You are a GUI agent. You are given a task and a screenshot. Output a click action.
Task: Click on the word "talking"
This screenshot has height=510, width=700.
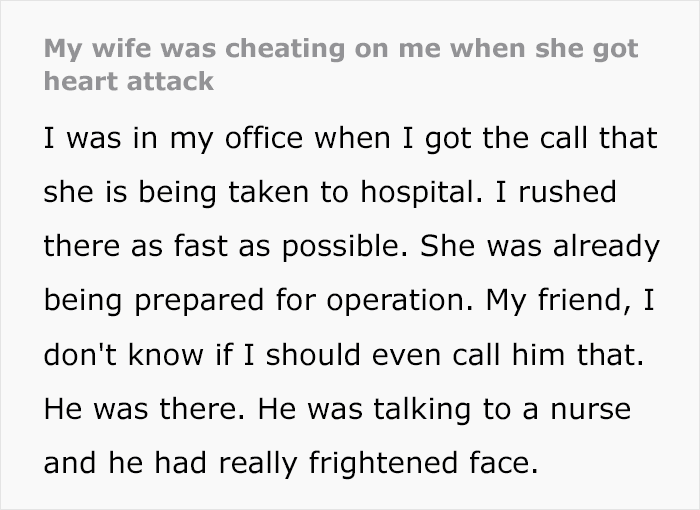422,410
